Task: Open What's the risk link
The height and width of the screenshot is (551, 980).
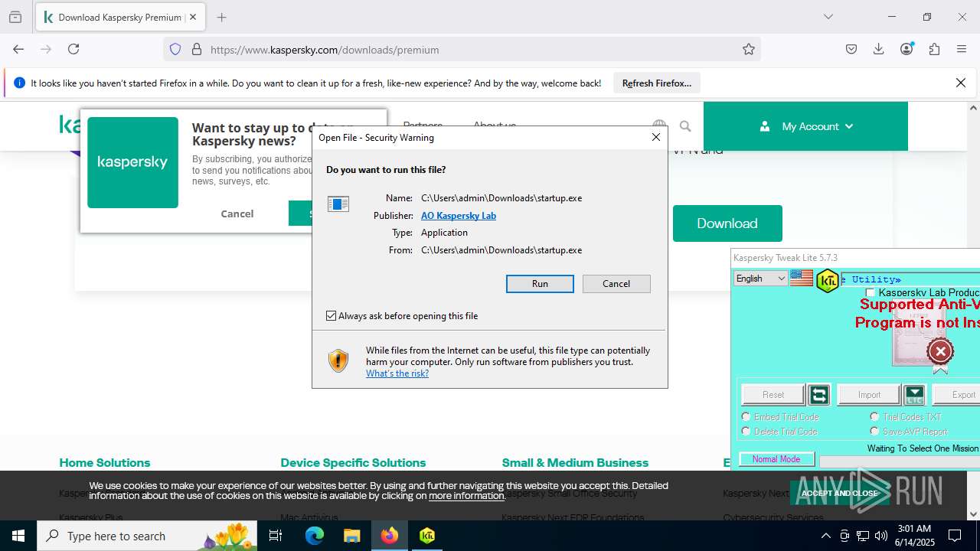Action: 397,373
